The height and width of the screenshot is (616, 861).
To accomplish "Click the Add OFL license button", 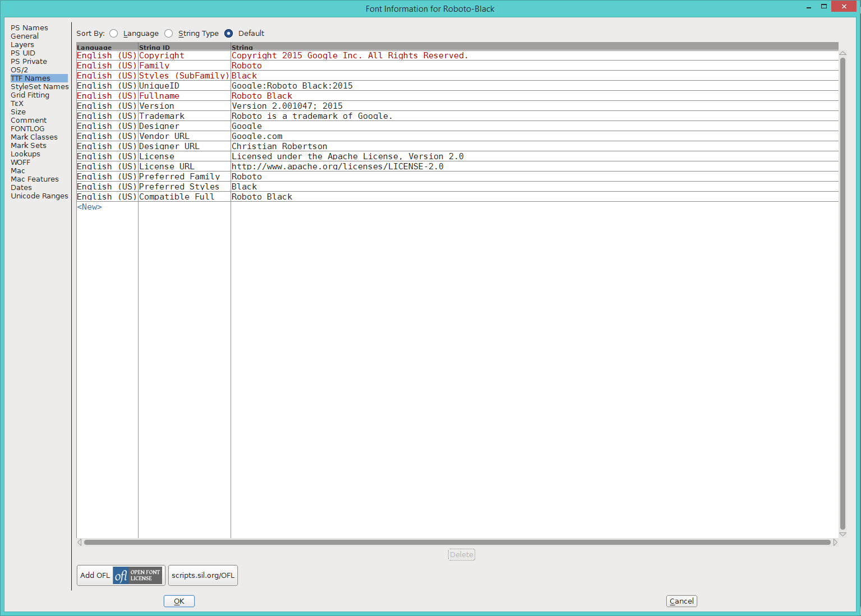I will coord(121,575).
